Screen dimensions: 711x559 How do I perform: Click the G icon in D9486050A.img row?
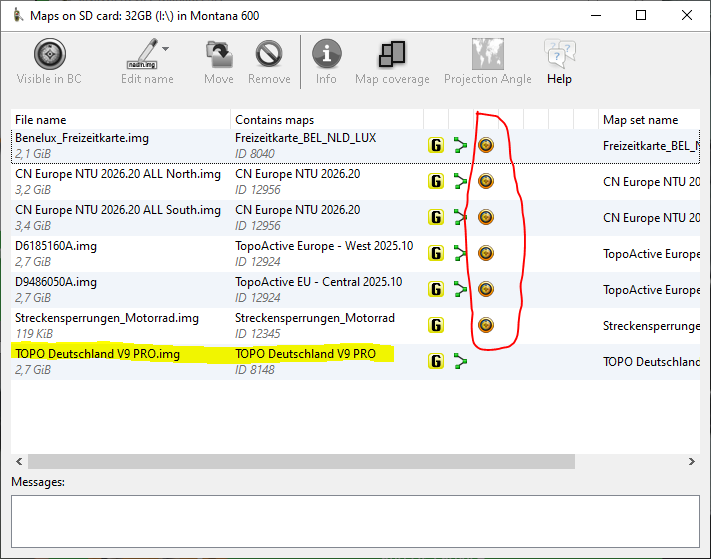tap(436, 289)
